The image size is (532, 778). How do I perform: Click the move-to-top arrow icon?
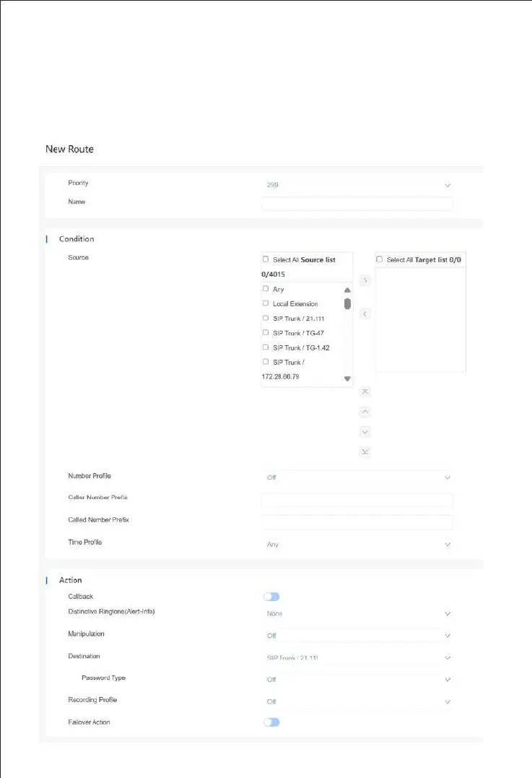[x=365, y=392]
